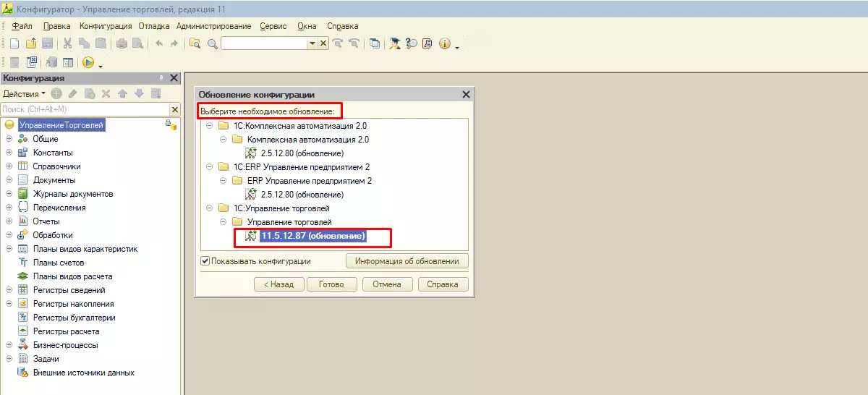The height and width of the screenshot is (395, 868).
Task: Click the Print preview icon
Action: [137, 43]
